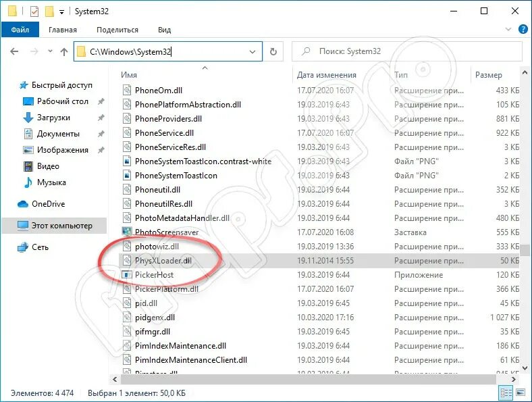Click the System32 search box
The height and width of the screenshot is (402, 532).
click(407, 51)
